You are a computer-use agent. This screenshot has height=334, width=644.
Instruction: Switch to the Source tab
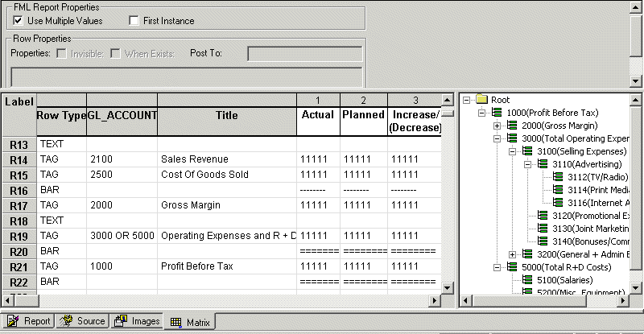point(83,321)
